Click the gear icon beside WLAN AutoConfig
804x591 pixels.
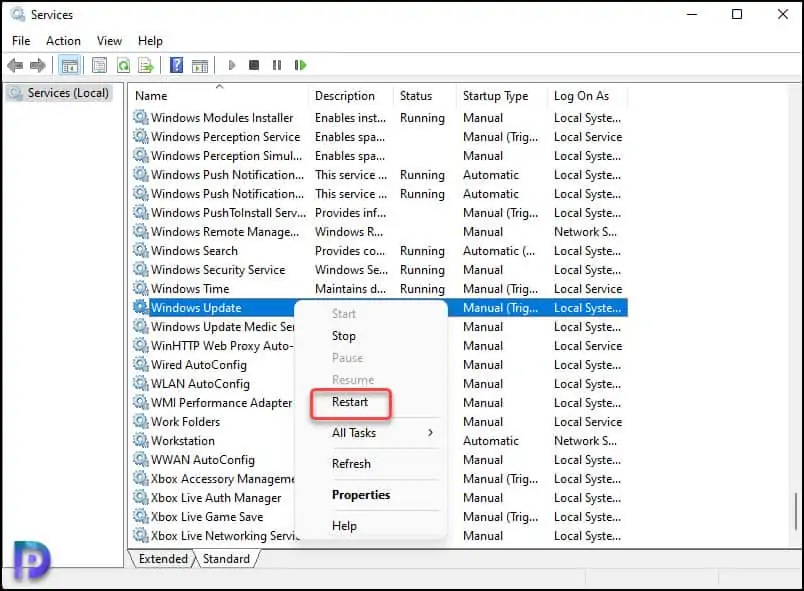point(140,383)
